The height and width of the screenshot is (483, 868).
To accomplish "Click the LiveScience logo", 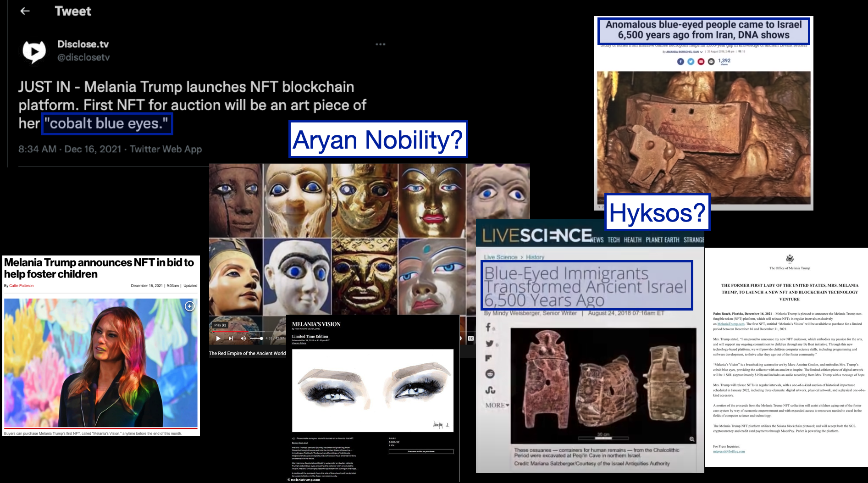I will click(536, 235).
